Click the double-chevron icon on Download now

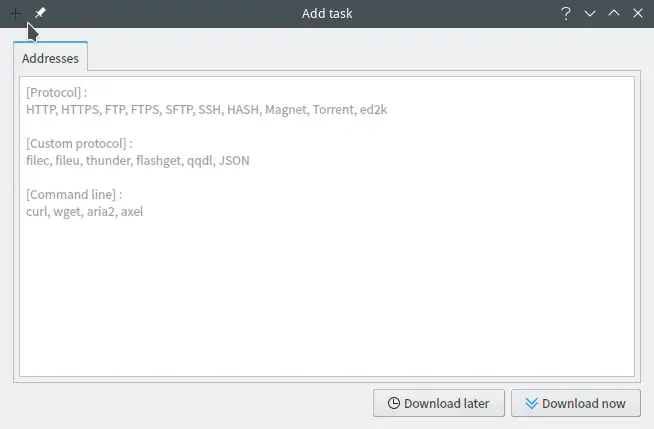(530, 403)
